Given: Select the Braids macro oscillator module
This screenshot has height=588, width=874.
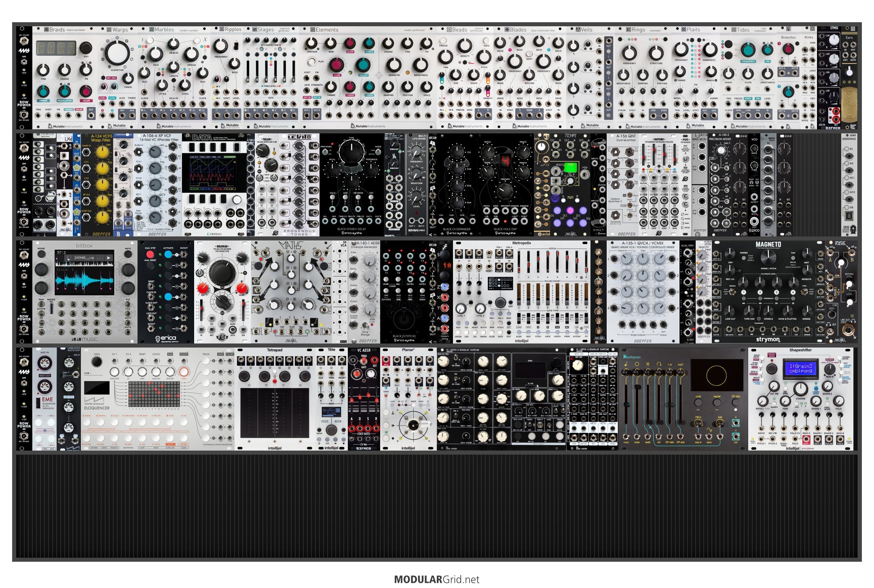Looking at the screenshot, I should coord(65,78).
